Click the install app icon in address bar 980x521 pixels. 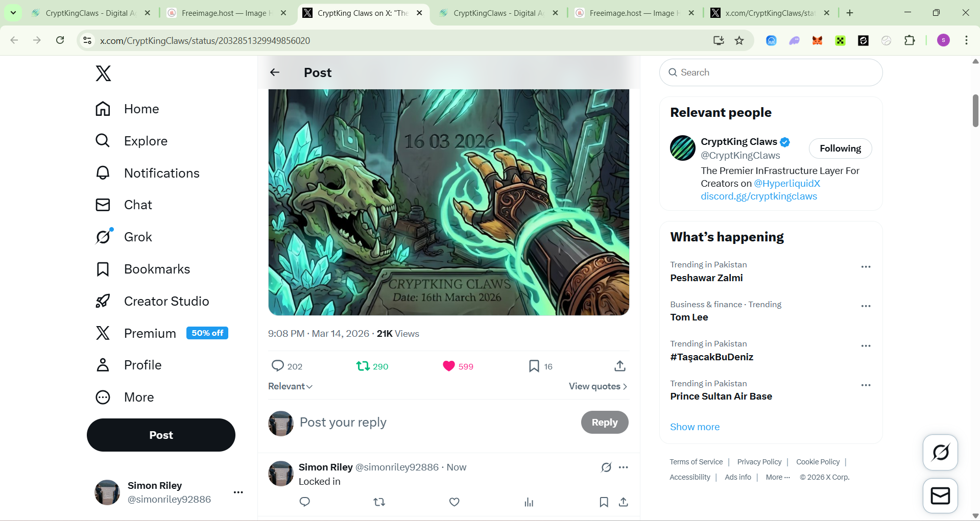click(719, 40)
